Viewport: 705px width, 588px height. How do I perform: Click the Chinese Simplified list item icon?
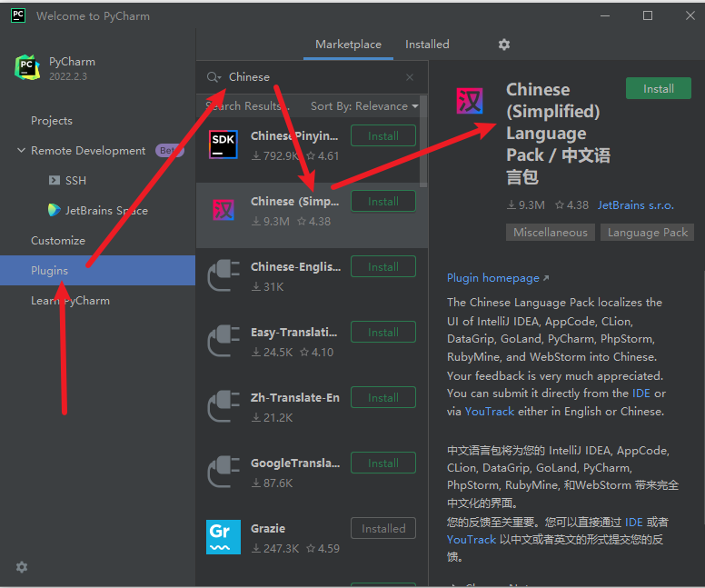(x=223, y=210)
